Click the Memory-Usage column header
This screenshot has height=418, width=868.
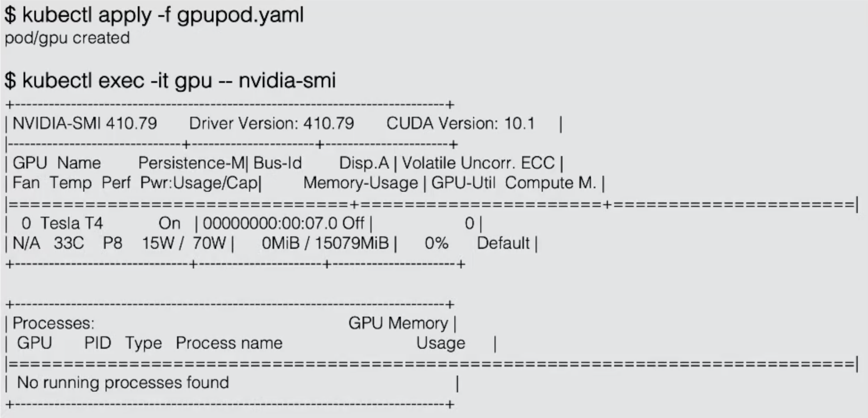pos(360,183)
